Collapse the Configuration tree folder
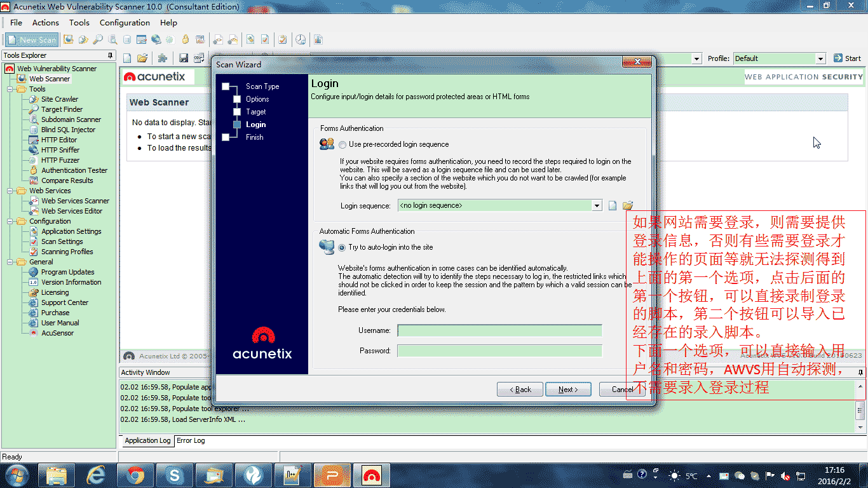868x488 pixels. tap(11, 221)
